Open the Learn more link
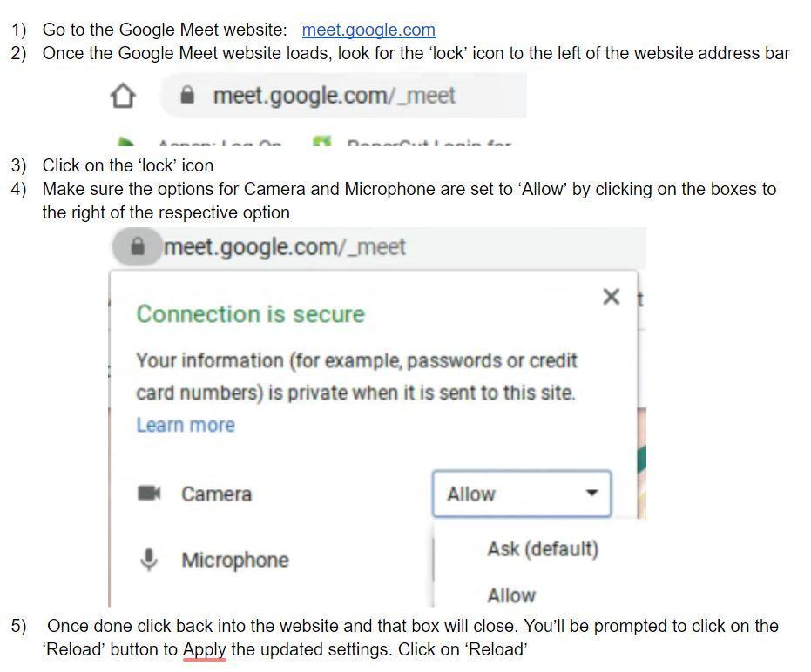The width and height of the screenshot is (811, 672). (186, 425)
